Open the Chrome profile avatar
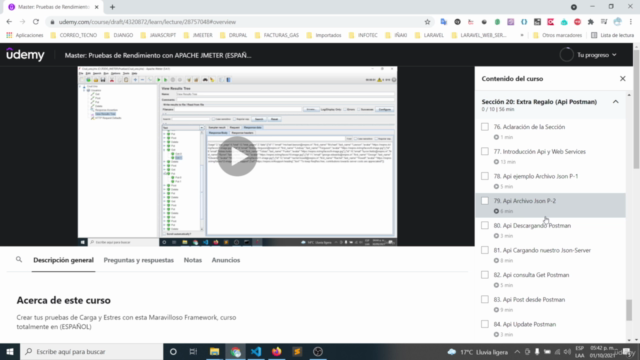 tap(618, 22)
